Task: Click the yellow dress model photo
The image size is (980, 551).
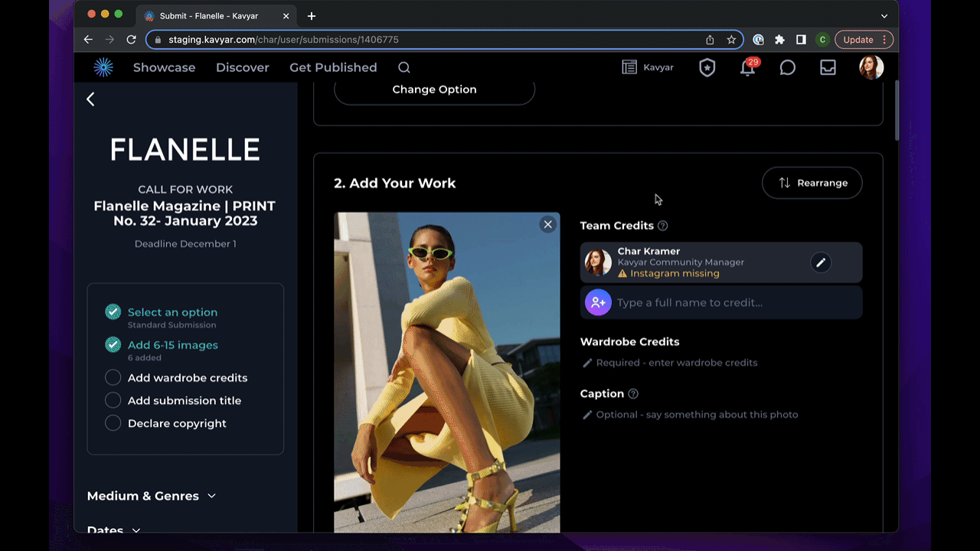Action: pyautogui.click(x=447, y=373)
